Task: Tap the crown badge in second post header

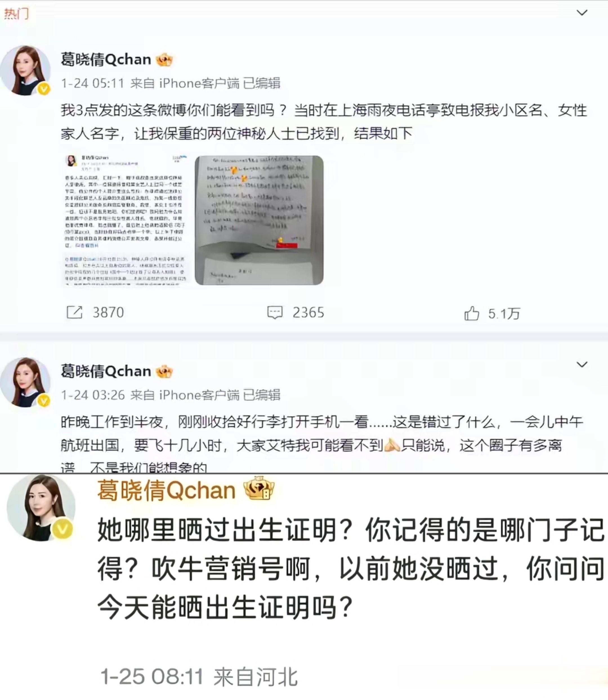Action: click(164, 372)
